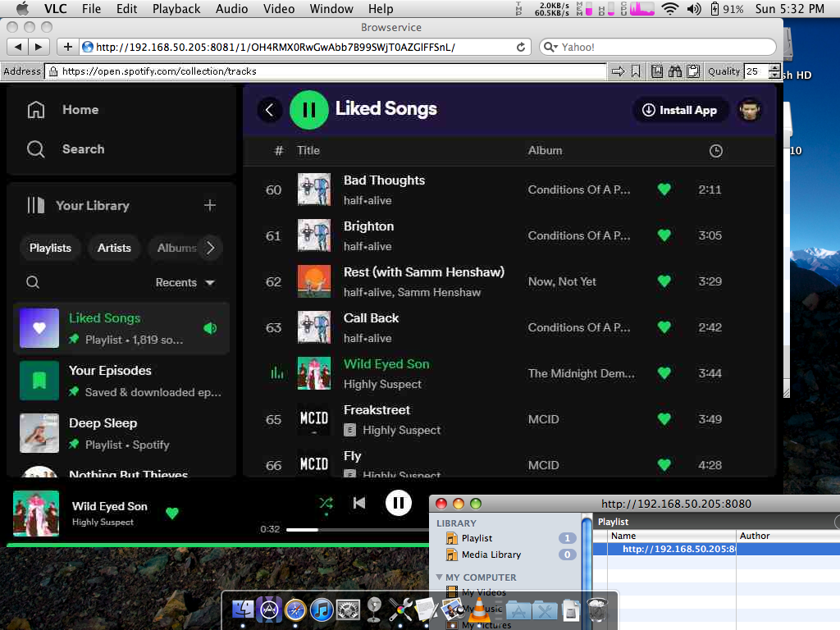Open the Spotify Search page
Screen dimensions: 840x630
coord(66,149)
